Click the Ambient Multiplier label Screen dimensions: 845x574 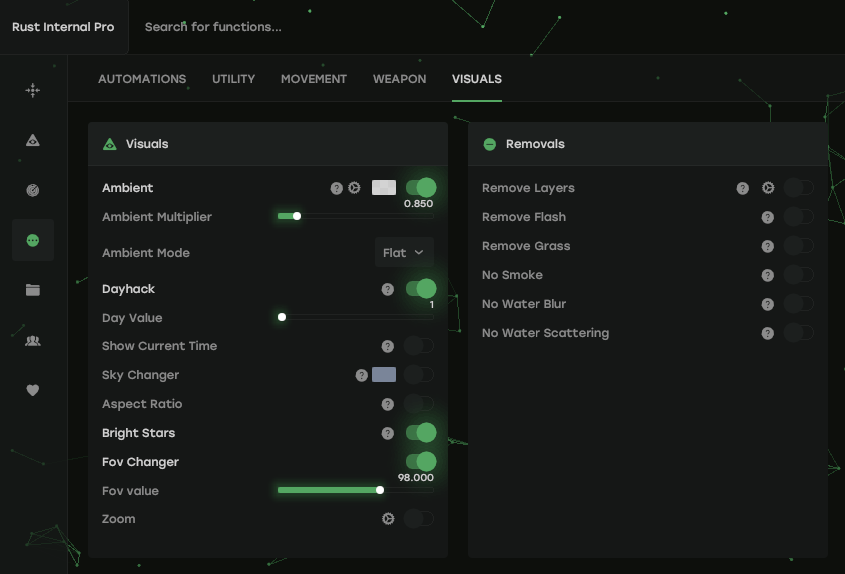157,217
